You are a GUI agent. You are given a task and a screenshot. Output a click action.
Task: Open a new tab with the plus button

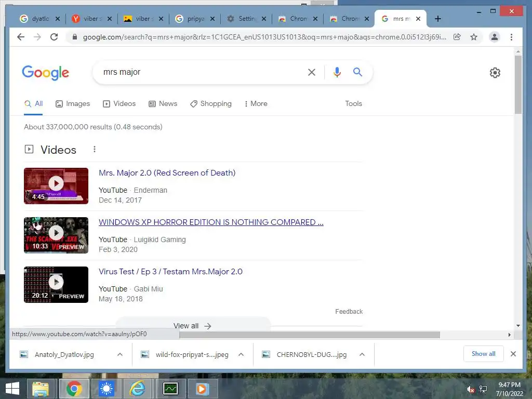click(x=438, y=19)
